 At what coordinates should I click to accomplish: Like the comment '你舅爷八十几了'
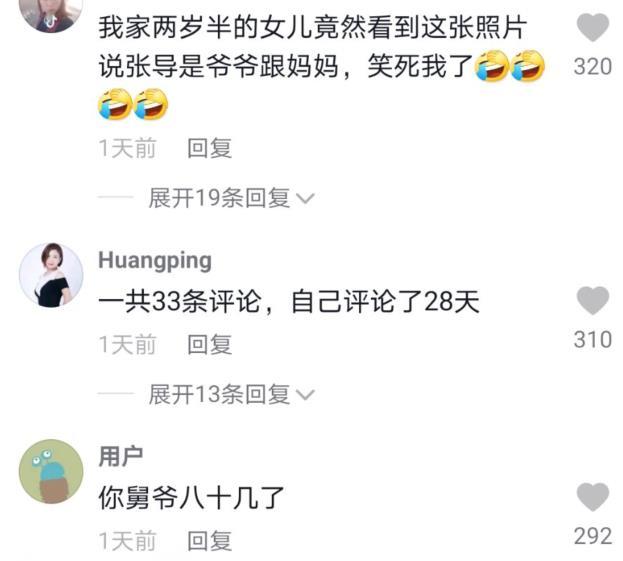pyautogui.click(x=592, y=497)
